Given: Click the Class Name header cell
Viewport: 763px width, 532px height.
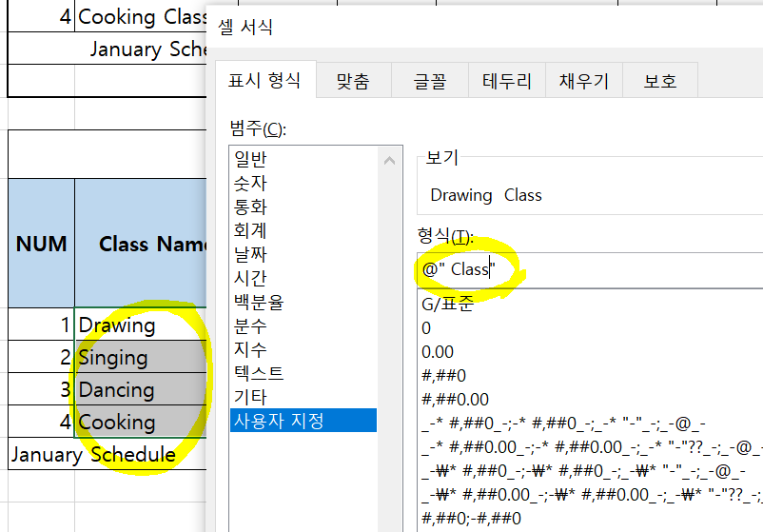Looking at the screenshot, I should [x=141, y=244].
